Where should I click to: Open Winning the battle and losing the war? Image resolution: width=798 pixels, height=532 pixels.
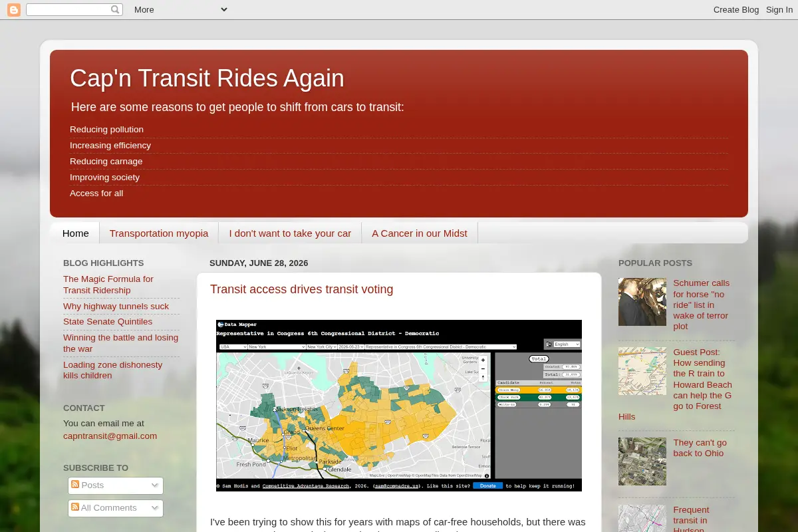click(120, 342)
